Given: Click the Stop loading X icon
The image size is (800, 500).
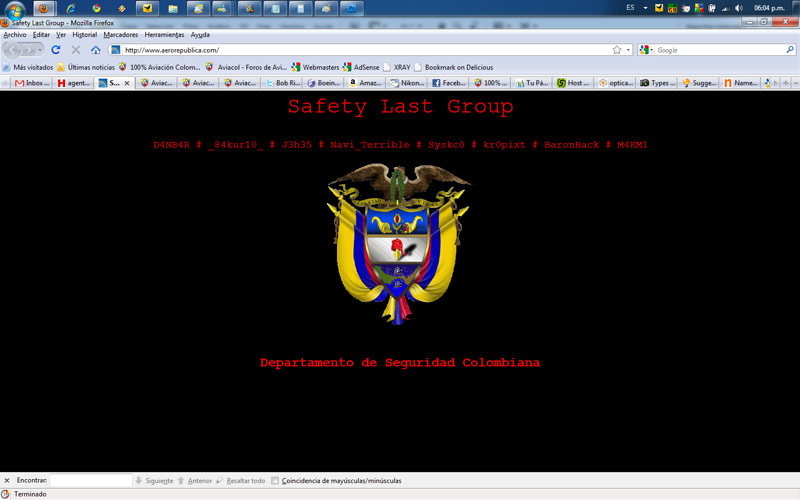Looking at the screenshot, I should [76, 49].
